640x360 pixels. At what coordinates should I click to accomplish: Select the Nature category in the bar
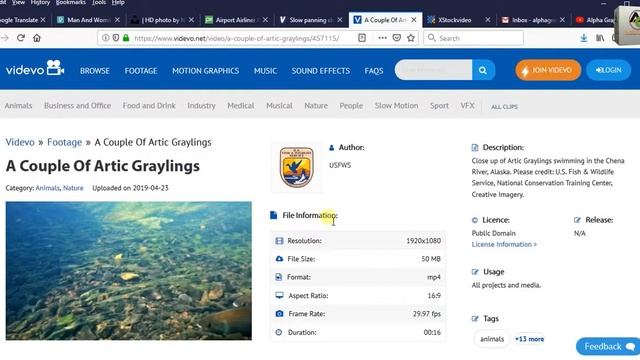316,105
